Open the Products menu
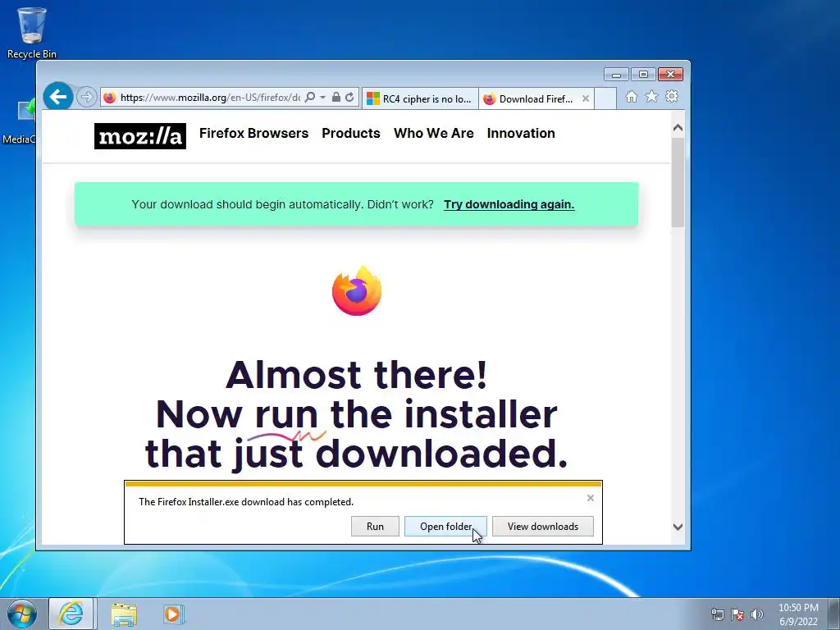This screenshot has height=630, width=840. 351,134
